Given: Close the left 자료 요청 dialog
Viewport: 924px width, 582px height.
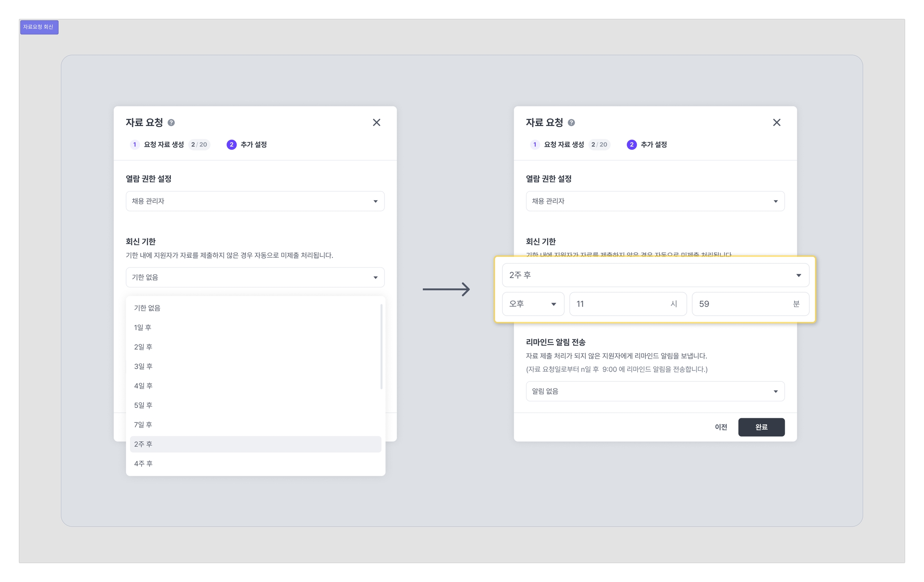Looking at the screenshot, I should 376,122.
